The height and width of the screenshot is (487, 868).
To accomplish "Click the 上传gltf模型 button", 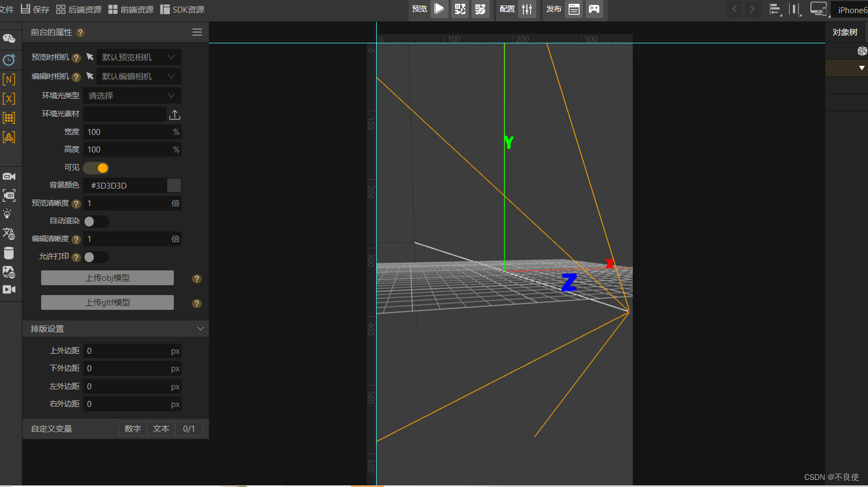I will (x=107, y=303).
